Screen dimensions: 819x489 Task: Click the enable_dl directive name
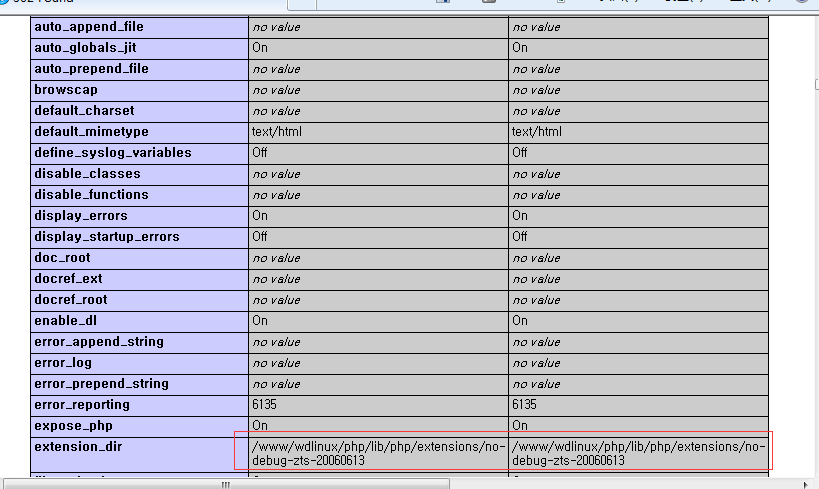coord(65,320)
